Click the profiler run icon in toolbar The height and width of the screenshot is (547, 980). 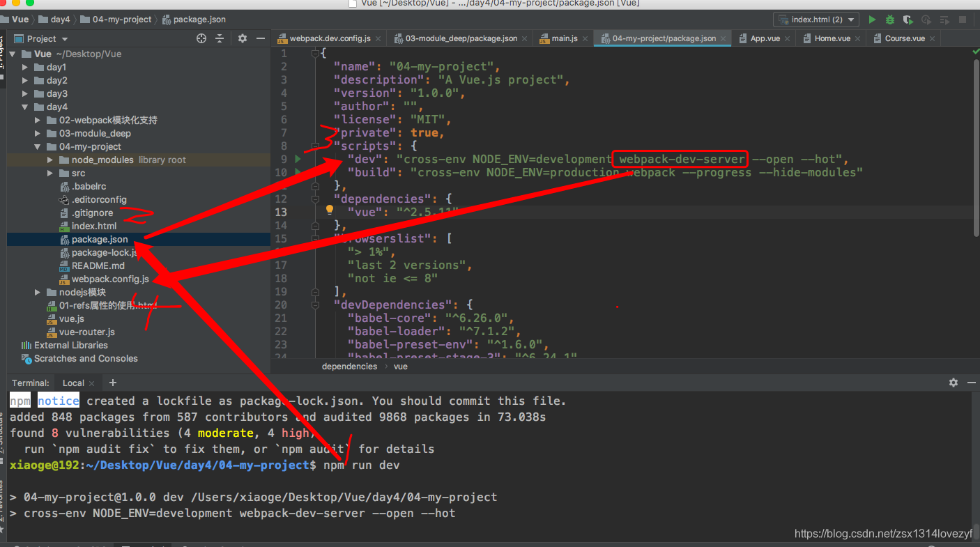(x=926, y=20)
